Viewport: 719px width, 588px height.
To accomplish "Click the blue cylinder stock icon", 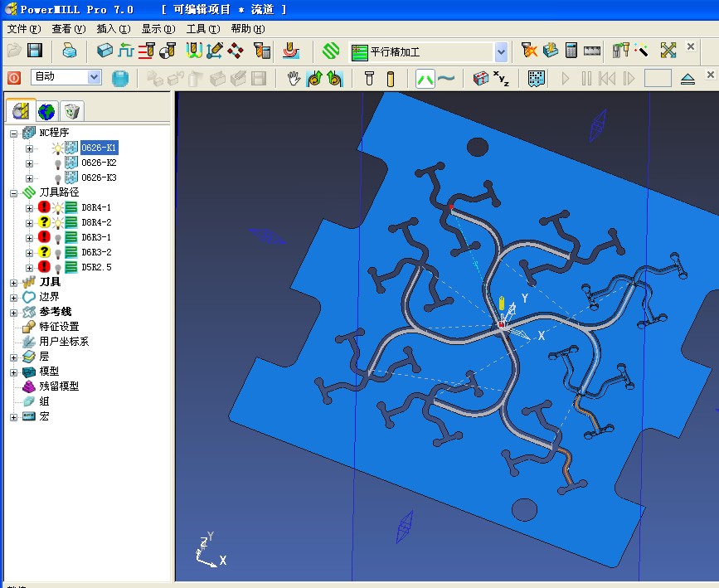I will (x=119, y=79).
